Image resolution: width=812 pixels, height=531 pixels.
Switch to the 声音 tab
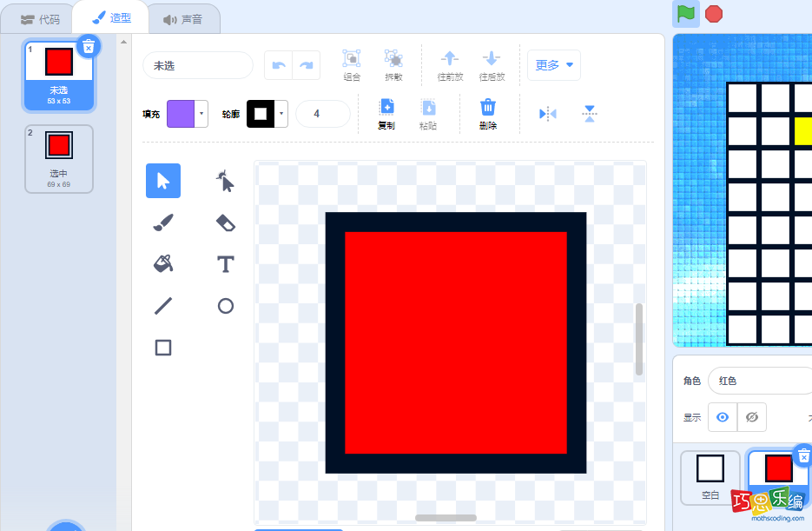[x=182, y=18]
